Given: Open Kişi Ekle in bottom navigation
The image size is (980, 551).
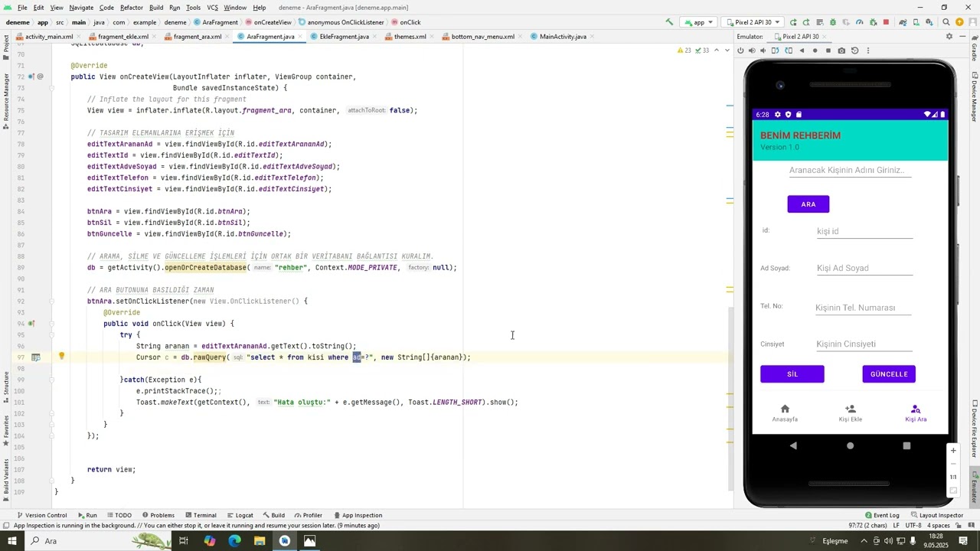Looking at the screenshot, I should [x=850, y=413].
